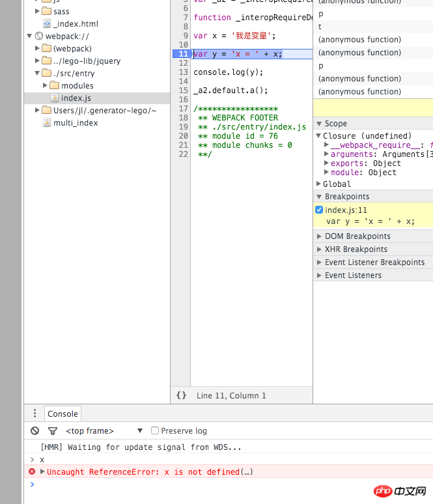Collapse the ./src/entry folder arrow

(37, 73)
